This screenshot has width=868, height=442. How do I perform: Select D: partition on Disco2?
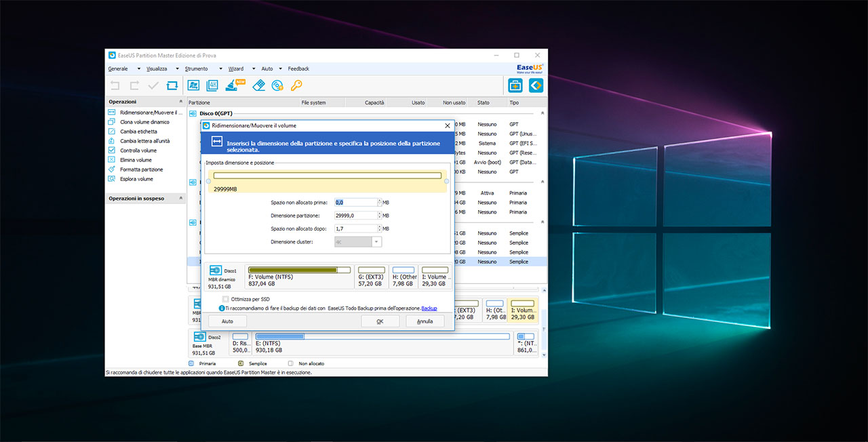[x=240, y=343]
